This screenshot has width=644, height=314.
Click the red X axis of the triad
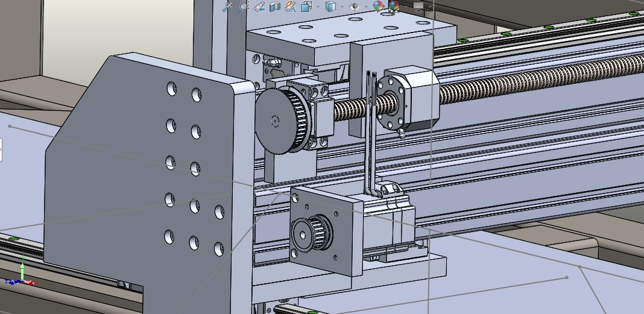point(31,282)
